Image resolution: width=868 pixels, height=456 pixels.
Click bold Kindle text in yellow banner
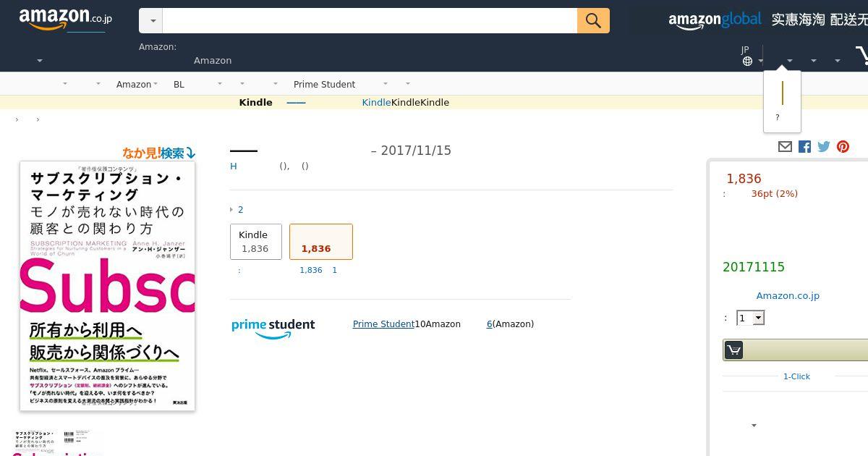click(x=255, y=103)
